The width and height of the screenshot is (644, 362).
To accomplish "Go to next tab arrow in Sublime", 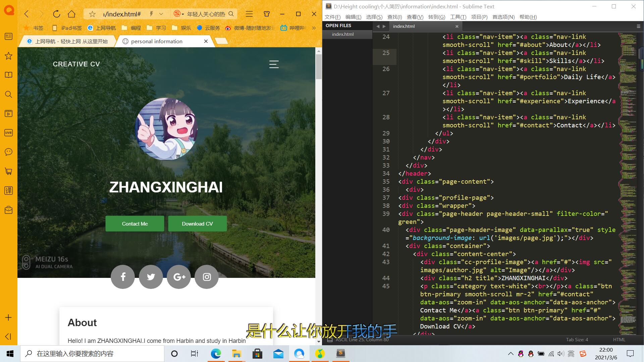I will point(384,26).
